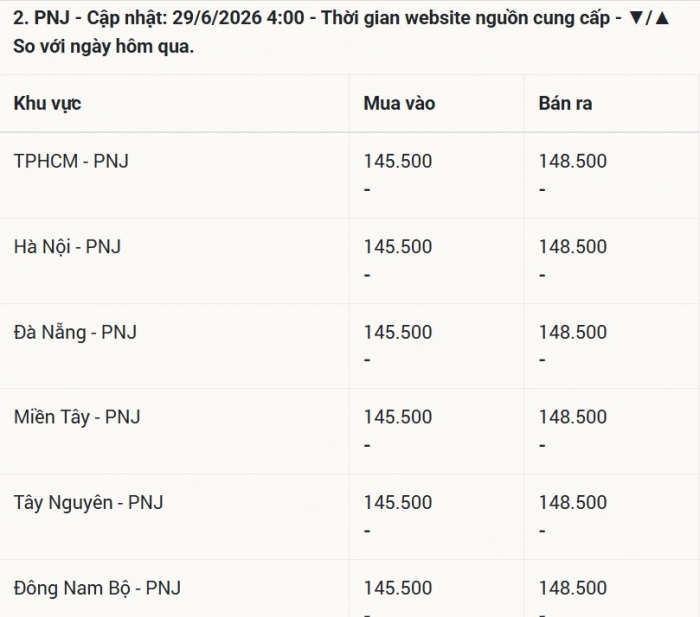This screenshot has width=700, height=617.
Task: Click Tây Nguyên sell price 148.500
Action: pyautogui.click(x=573, y=503)
